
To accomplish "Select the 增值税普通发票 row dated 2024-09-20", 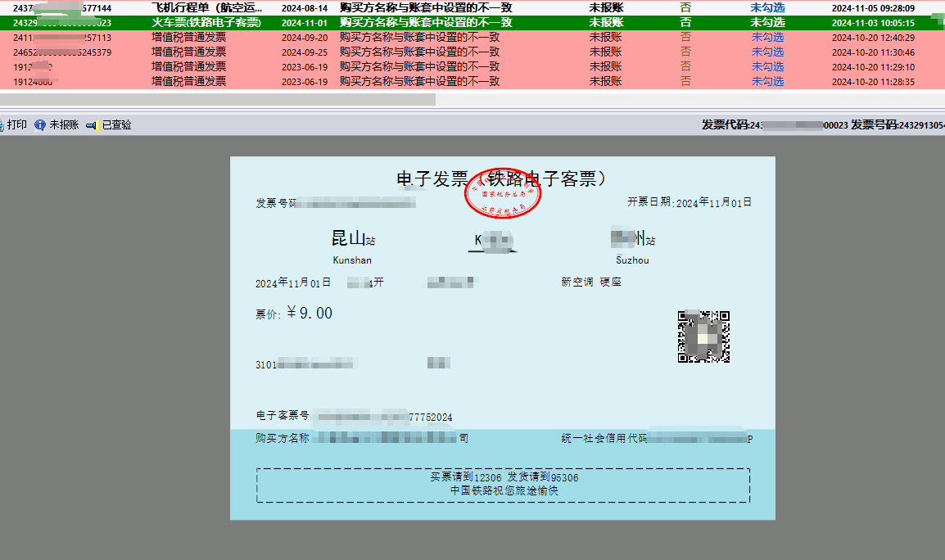I will (x=472, y=38).
